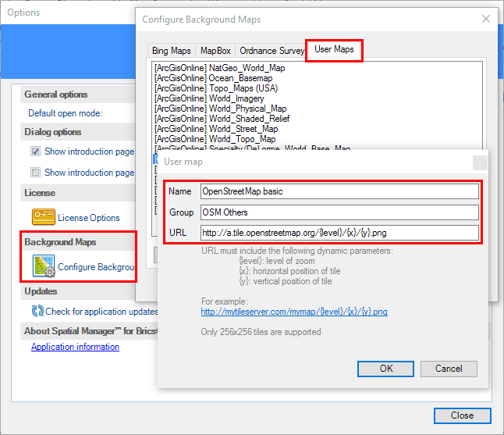Click the Group field containing OSM Others
This screenshot has height=435, width=504.
click(x=339, y=212)
